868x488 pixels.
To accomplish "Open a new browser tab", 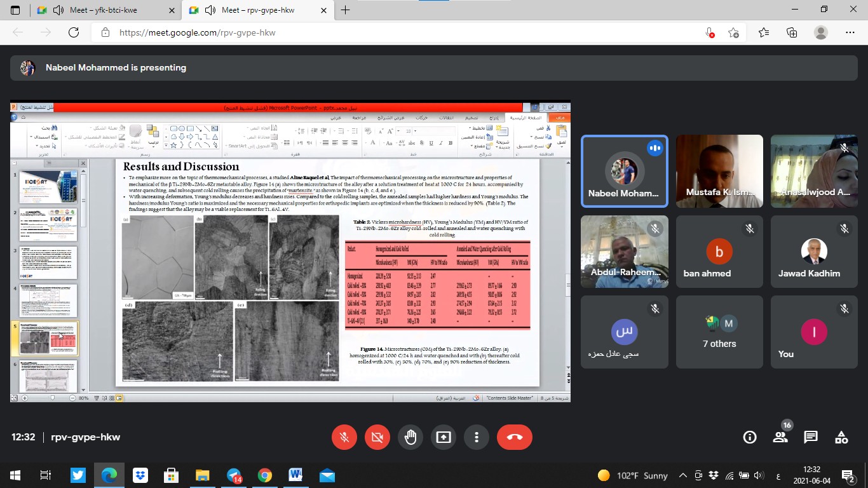I will click(346, 10).
